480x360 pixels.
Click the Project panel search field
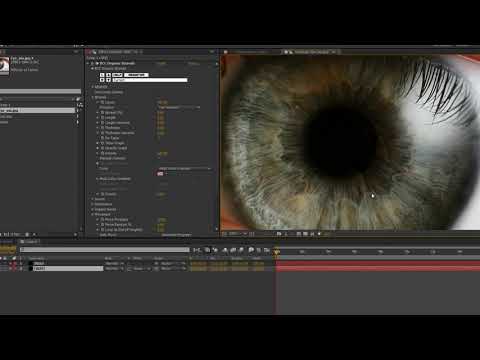tap(40, 91)
